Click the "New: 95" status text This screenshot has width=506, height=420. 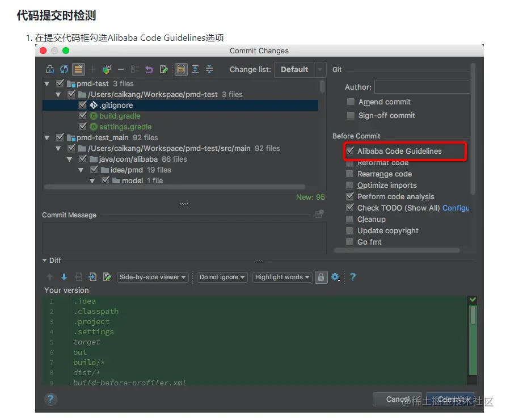tap(310, 197)
